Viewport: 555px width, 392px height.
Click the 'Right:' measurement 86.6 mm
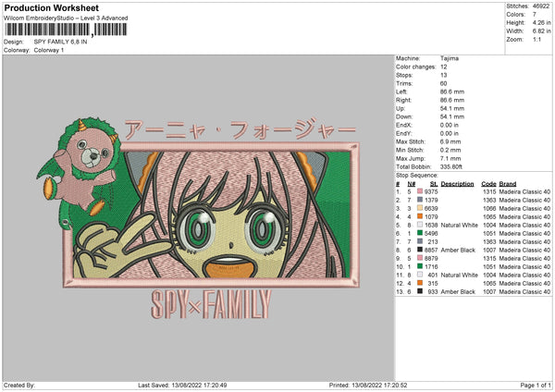[452, 100]
